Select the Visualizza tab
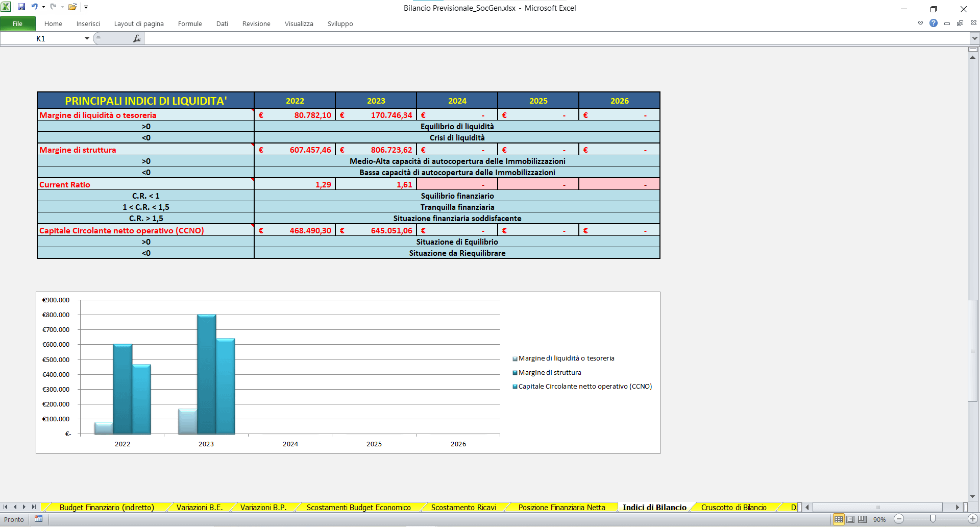 coord(299,23)
